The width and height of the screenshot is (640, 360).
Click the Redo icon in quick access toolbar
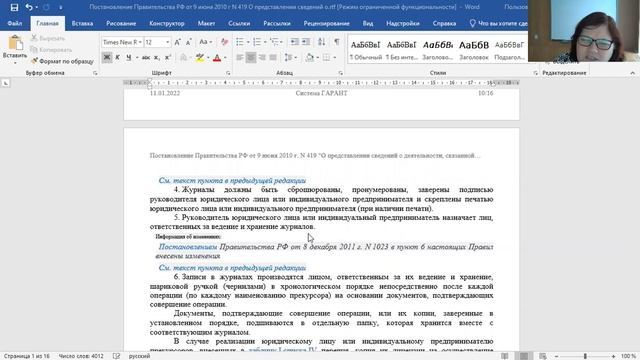(46, 7)
